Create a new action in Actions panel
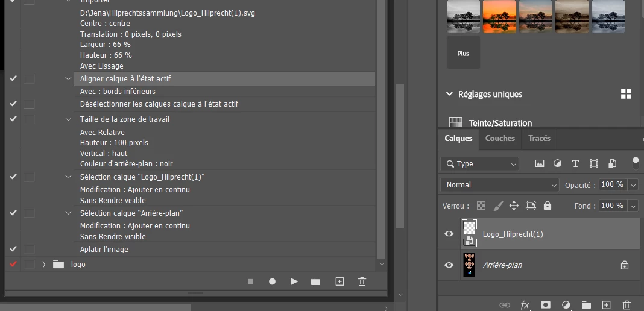Screen dimensions: 644x311 [339, 281]
